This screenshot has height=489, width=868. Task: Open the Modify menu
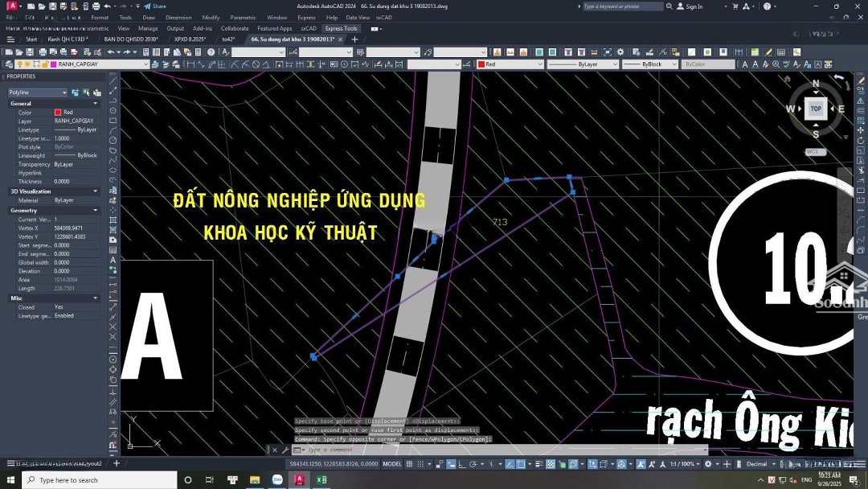[211, 17]
